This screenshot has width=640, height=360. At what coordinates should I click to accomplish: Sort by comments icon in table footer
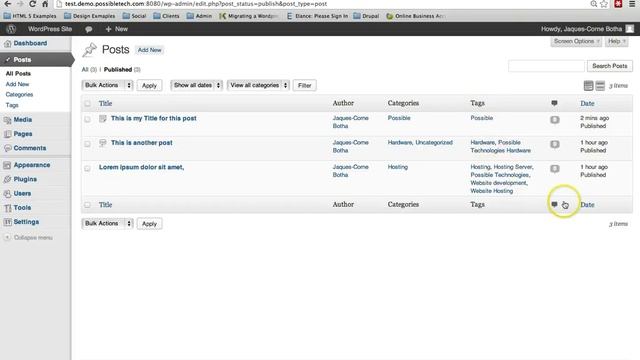coord(554,204)
